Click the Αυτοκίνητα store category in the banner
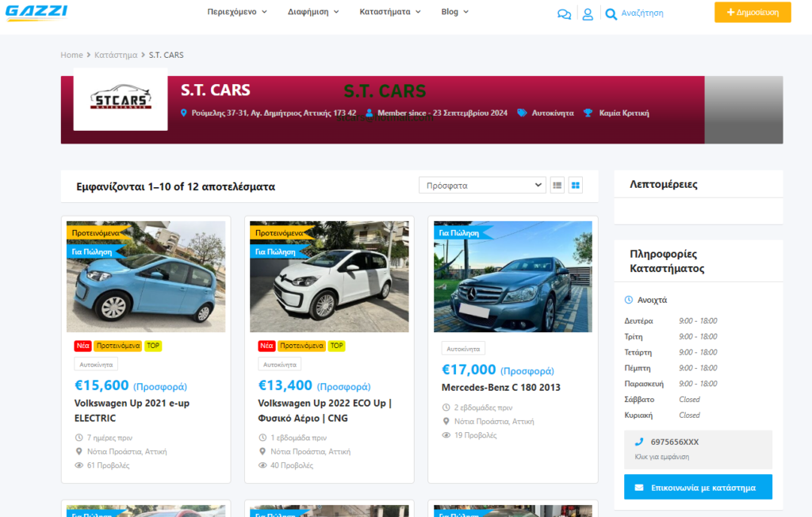The image size is (812, 517). (x=553, y=113)
